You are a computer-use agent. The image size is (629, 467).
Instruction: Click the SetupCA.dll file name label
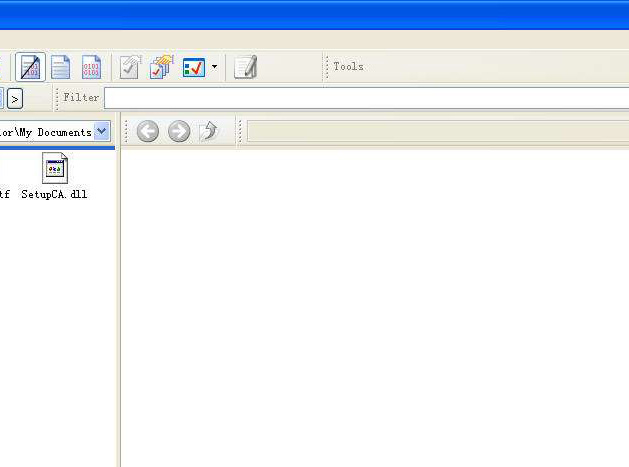click(54, 194)
